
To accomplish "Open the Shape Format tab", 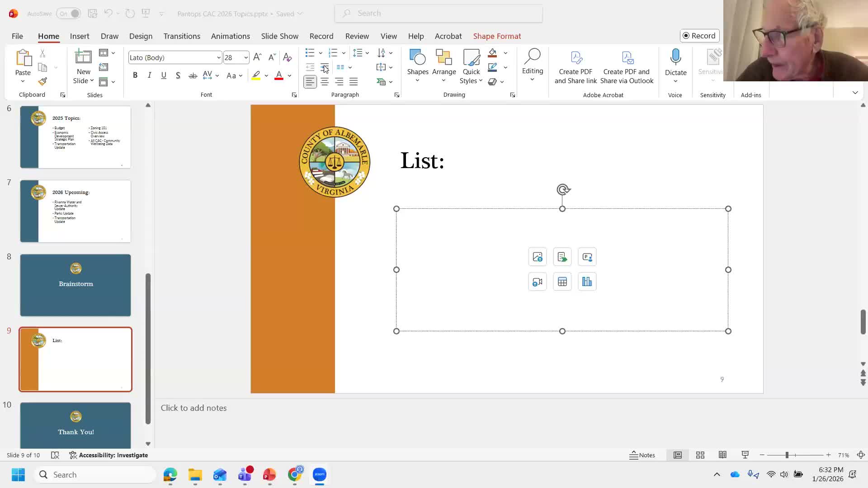I will [497, 36].
